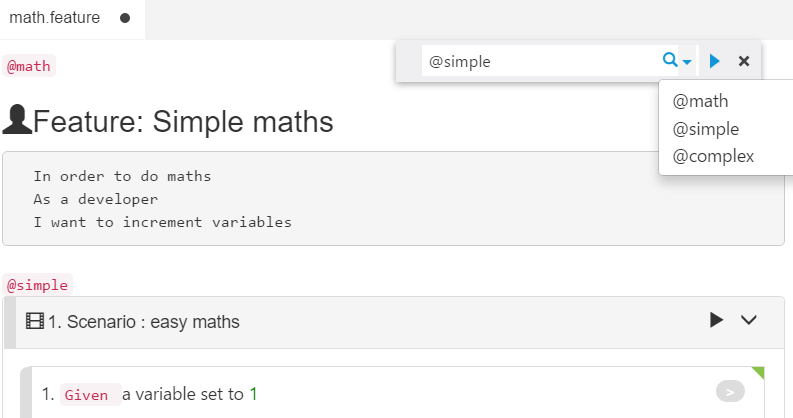Click the unsaved dot on math.feature tab
This screenshot has height=418, width=793.
[x=125, y=18]
